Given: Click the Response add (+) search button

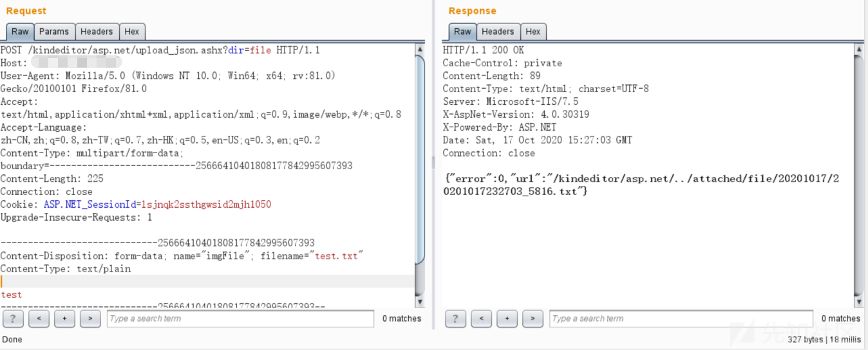Looking at the screenshot, I should (507, 318).
